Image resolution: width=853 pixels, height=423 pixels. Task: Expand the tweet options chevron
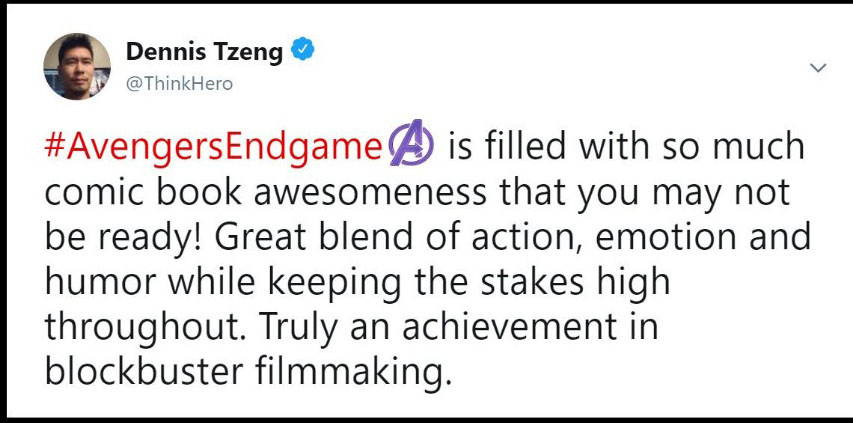(818, 68)
